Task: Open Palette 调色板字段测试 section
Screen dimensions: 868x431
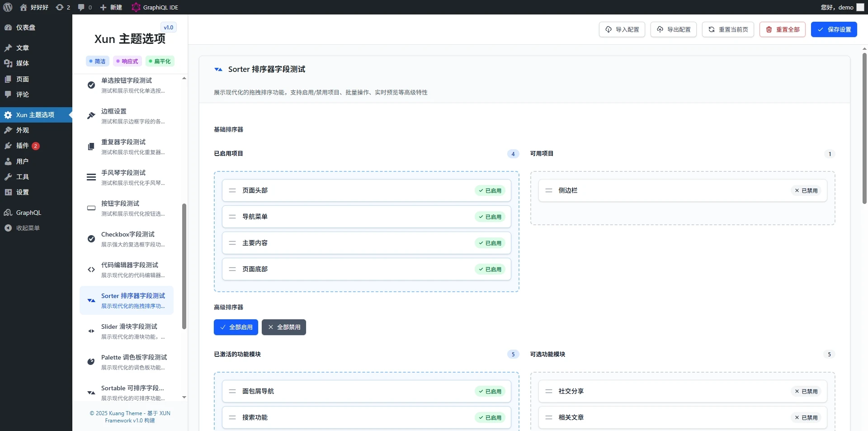Action: (x=127, y=362)
